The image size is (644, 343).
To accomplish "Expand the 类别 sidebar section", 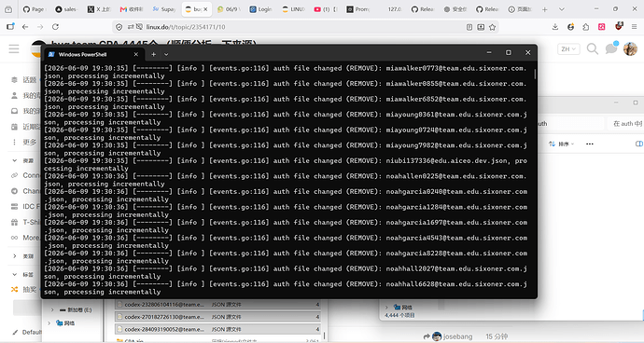I will tap(14, 256).
